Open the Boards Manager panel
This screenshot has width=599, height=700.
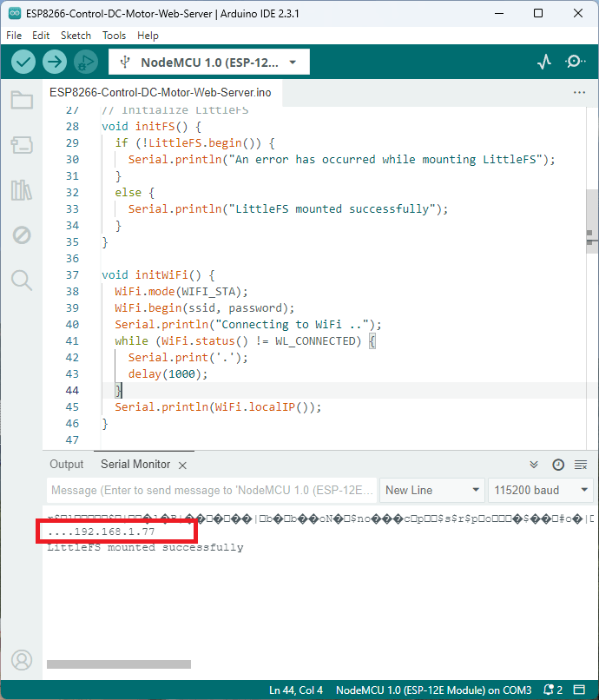pyautogui.click(x=22, y=145)
